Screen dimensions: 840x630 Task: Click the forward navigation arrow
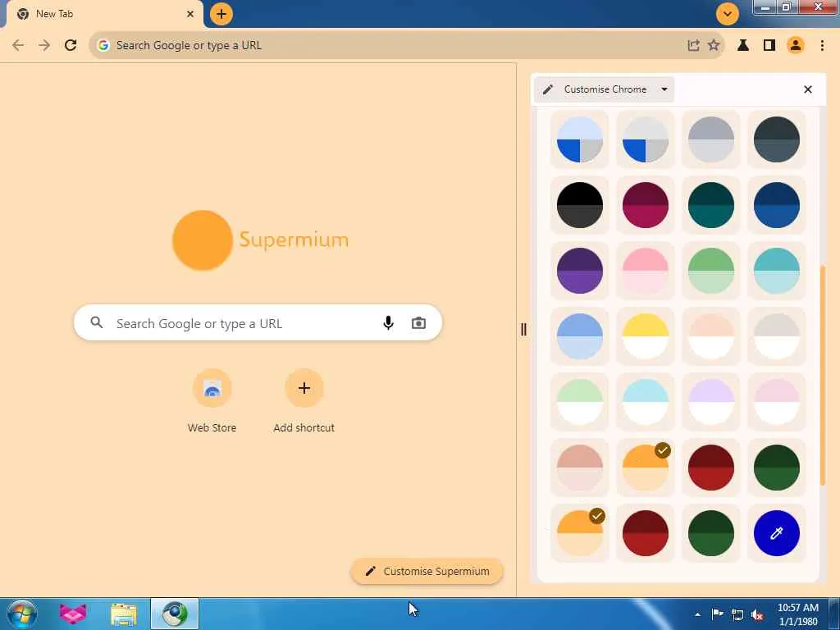pos(44,46)
